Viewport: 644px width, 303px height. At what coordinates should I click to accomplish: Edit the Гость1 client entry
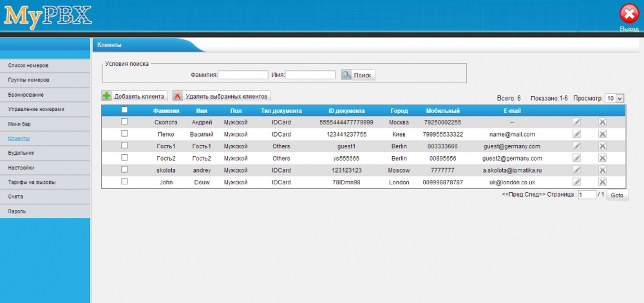click(x=577, y=146)
